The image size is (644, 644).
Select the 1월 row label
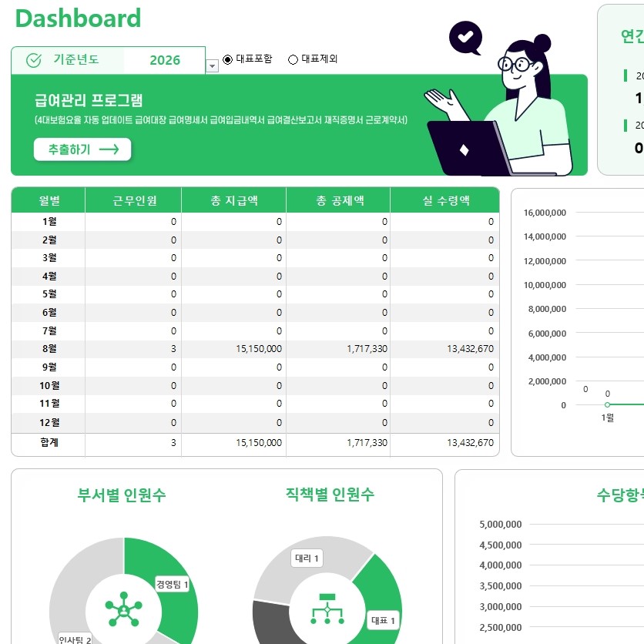pos(49,222)
